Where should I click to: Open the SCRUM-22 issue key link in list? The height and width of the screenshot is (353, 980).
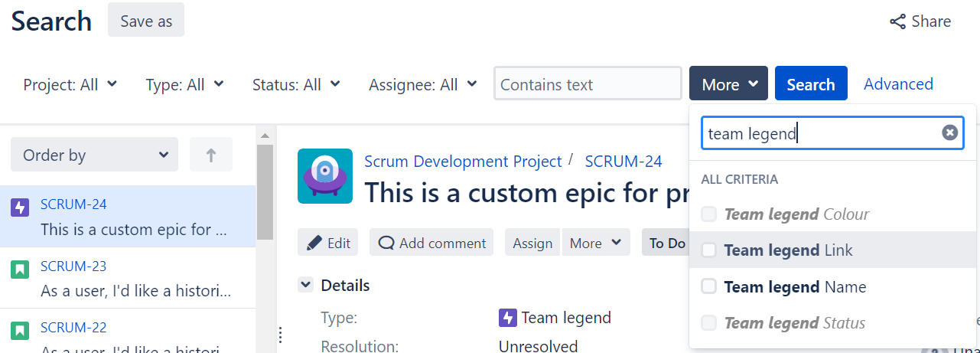coord(73,328)
